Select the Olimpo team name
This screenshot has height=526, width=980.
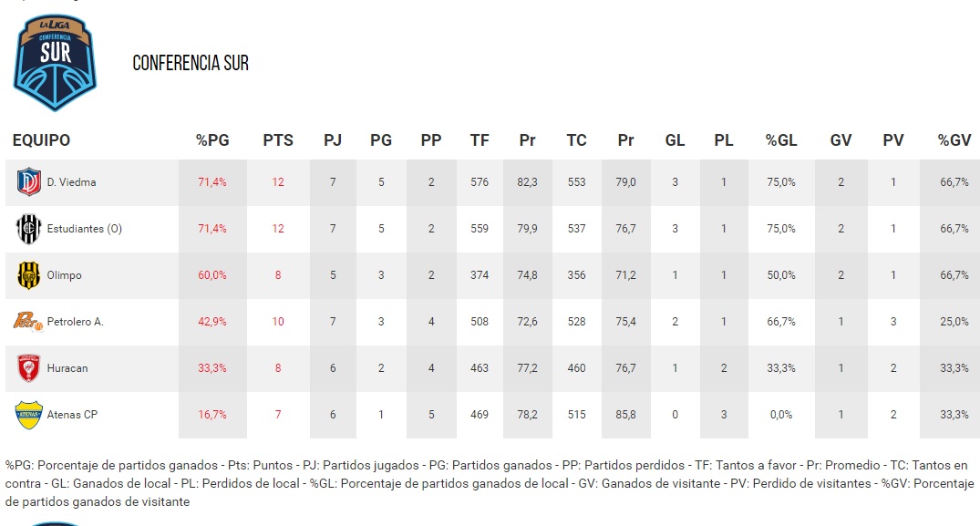65,275
